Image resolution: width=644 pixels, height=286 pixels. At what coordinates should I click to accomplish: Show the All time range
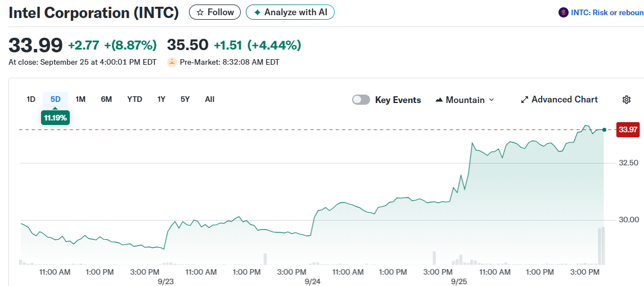tap(209, 100)
